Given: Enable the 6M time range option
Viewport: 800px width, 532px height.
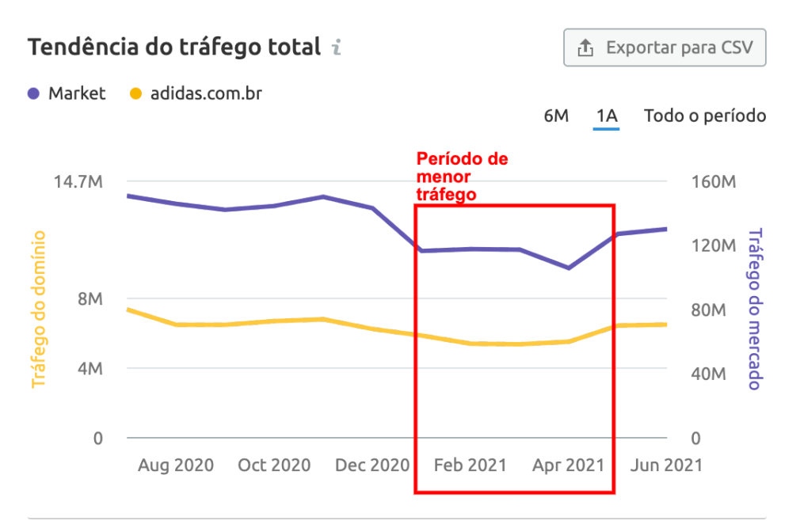Looking at the screenshot, I should 557,116.
